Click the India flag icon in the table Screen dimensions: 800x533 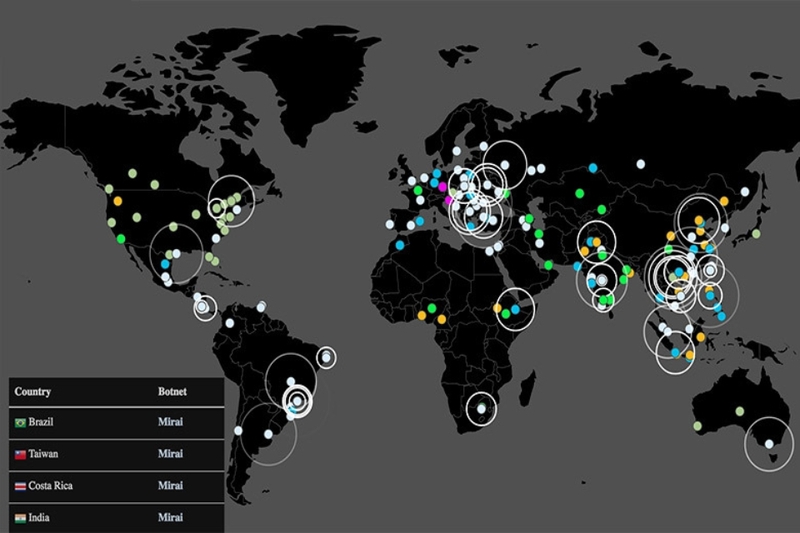(20, 518)
